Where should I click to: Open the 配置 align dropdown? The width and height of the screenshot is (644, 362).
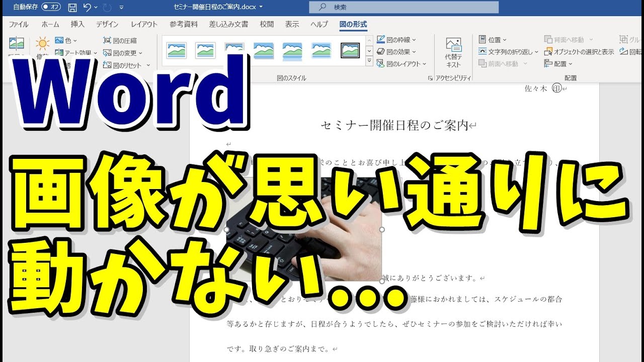[x=558, y=64]
